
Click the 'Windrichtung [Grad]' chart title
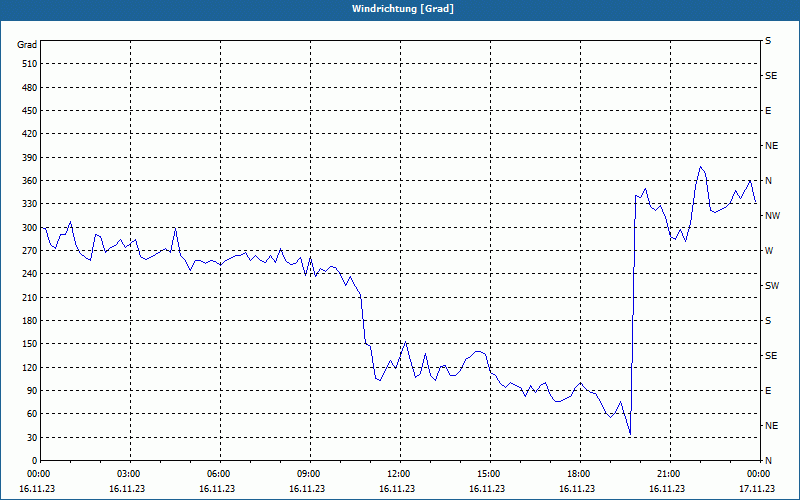pyautogui.click(x=403, y=9)
